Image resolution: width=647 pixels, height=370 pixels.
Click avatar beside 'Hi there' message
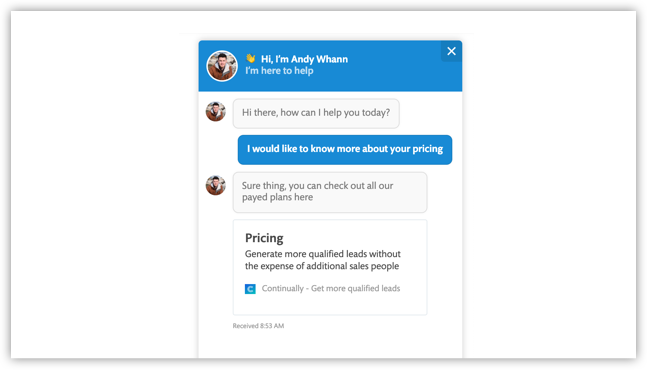pos(216,111)
